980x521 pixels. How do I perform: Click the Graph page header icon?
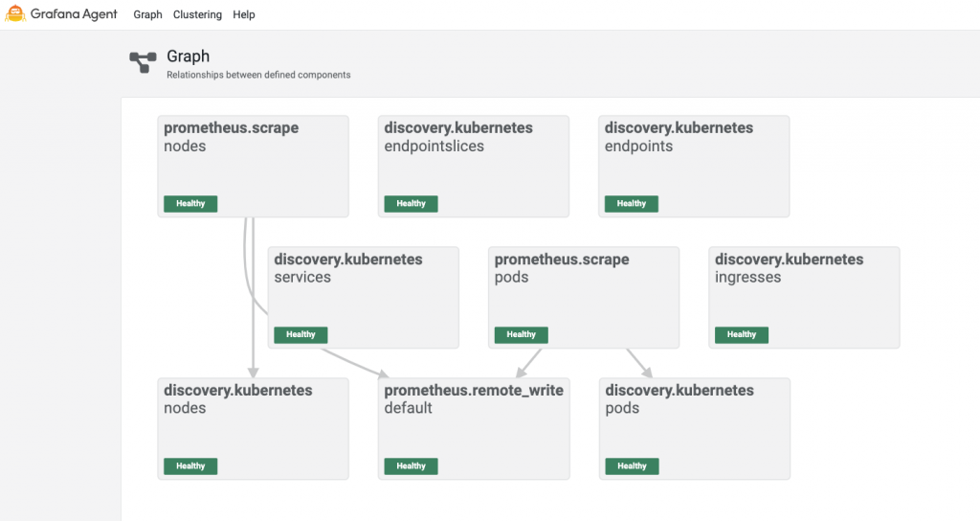point(143,63)
